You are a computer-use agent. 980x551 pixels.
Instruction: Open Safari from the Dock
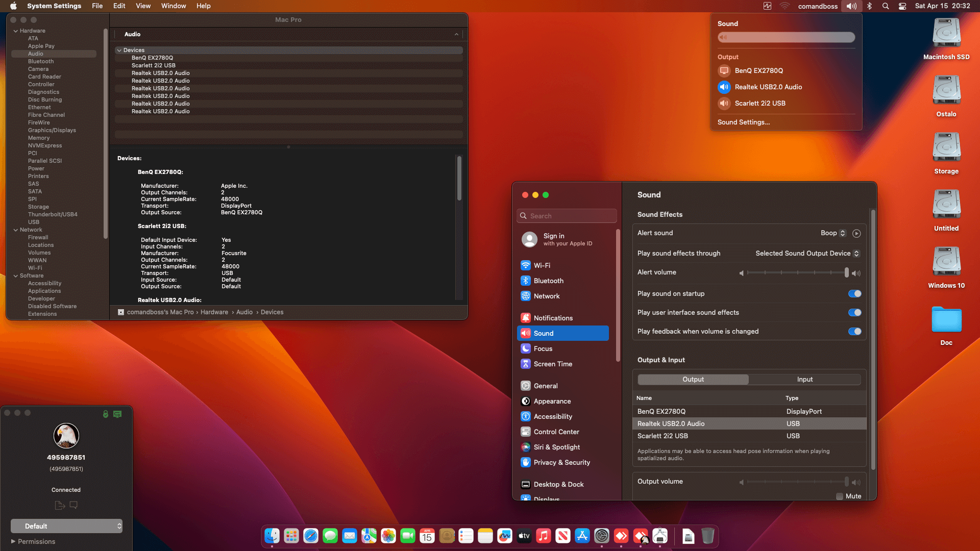[311, 536]
